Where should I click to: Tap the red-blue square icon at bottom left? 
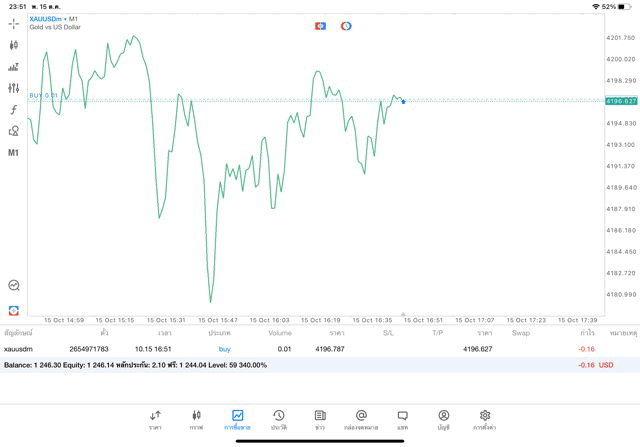pyautogui.click(x=13, y=310)
